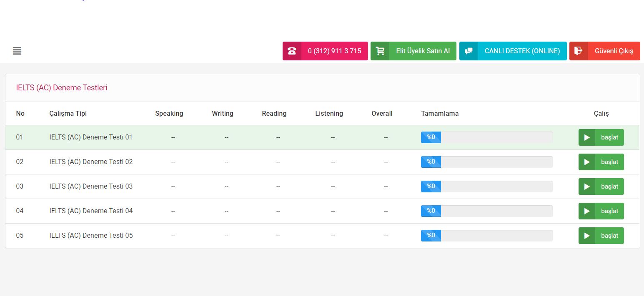Click play icon for Deneme Testi 02
This screenshot has width=644, height=296.
pyautogui.click(x=587, y=162)
